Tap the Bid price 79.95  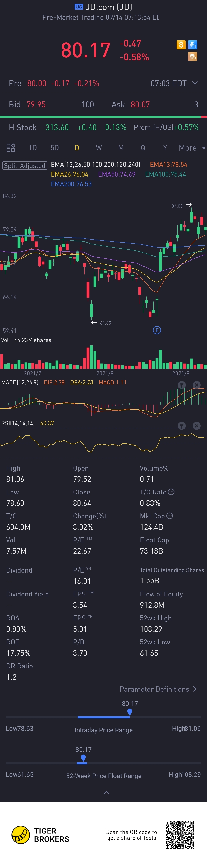[36, 104]
